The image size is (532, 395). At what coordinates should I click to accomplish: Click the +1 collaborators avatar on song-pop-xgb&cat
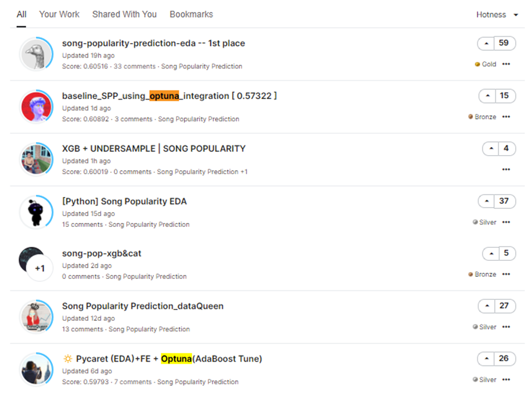(40, 268)
